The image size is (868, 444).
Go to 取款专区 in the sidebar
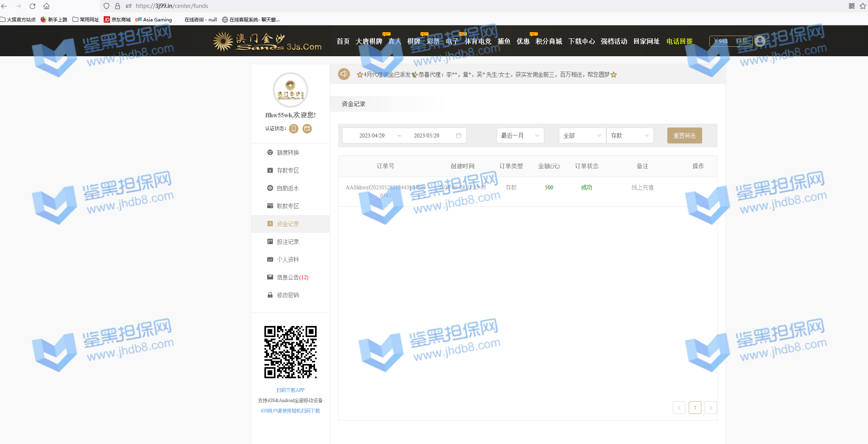[288, 206]
